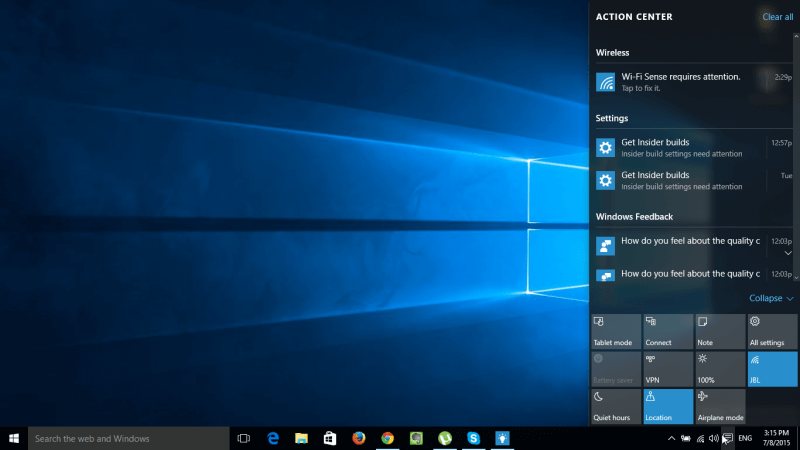Viewport: 800px width, 450px height.
Task: Click the Task View button
Action: [243, 438]
